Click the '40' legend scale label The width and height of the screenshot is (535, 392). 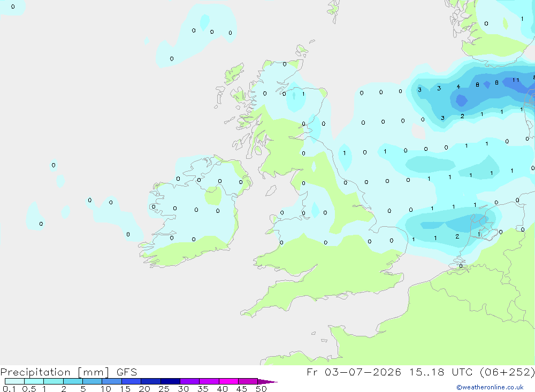click(223, 389)
